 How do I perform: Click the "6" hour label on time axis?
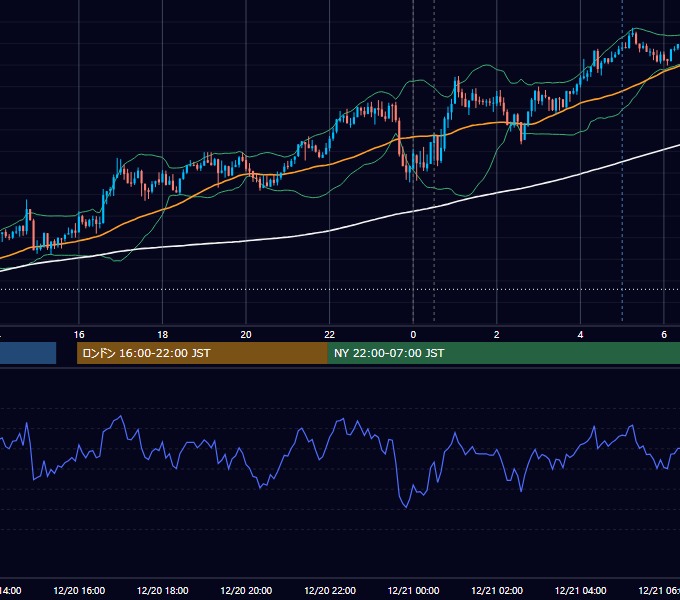pyautogui.click(x=664, y=334)
